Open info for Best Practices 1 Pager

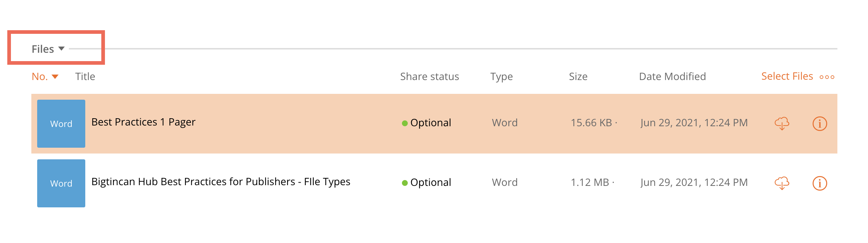pyautogui.click(x=820, y=124)
